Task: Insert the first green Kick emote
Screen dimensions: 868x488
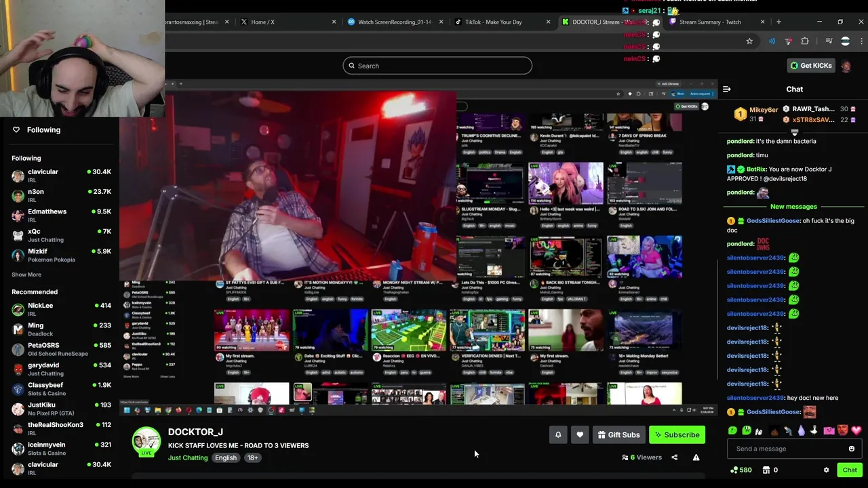Action: (732, 430)
